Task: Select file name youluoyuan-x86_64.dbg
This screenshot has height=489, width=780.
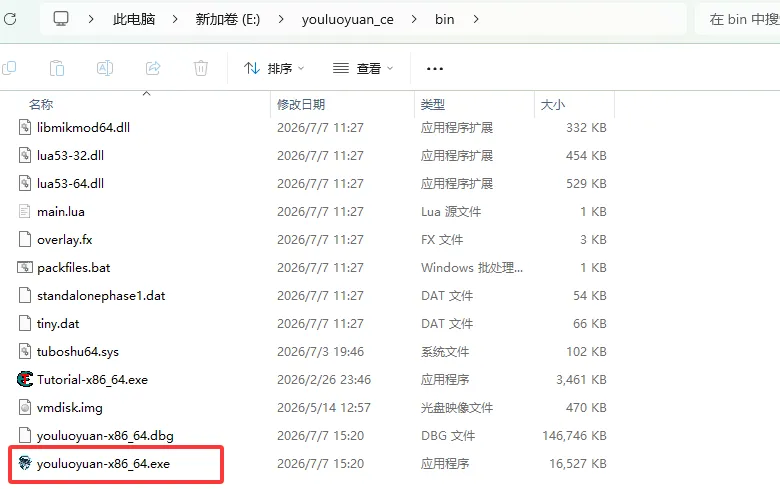Action: (105, 435)
